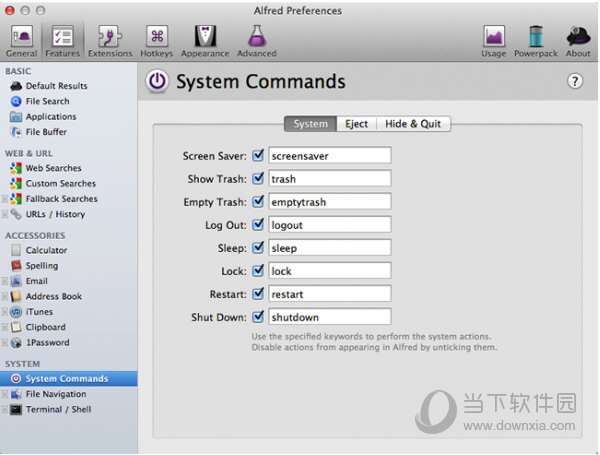Screen dimensions: 600x455
Task: Click the Applications folder icon in sidebar
Action: click(x=16, y=117)
